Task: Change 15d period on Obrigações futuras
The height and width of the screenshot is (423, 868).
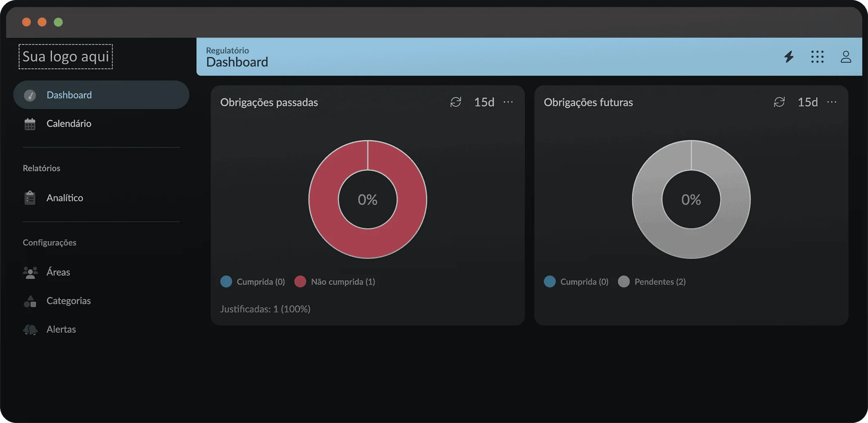Action: point(808,102)
